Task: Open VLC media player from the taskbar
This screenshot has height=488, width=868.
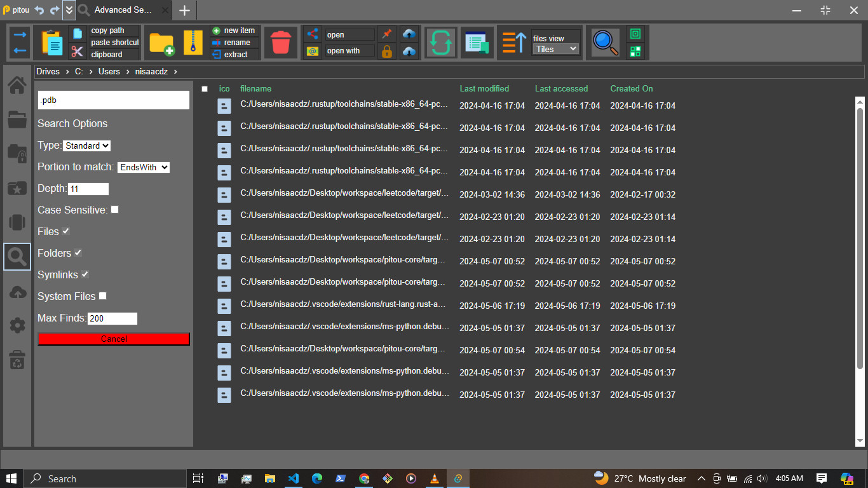Action: click(x=434, y=478)
